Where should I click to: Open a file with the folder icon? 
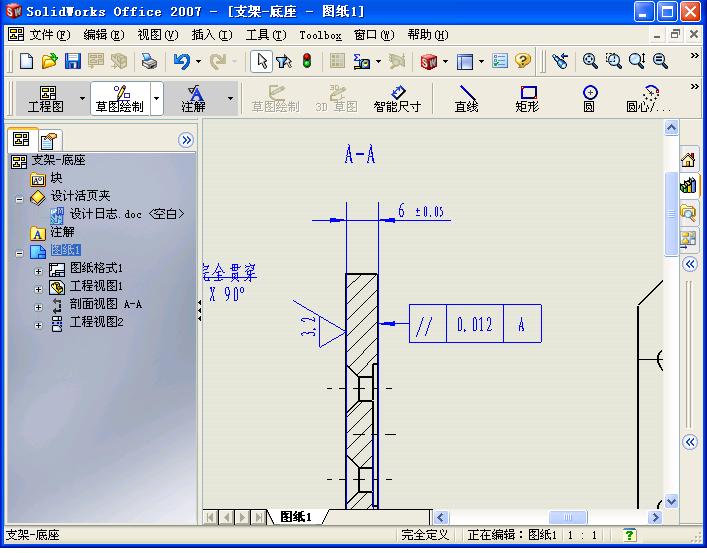[x=50, y=61]
